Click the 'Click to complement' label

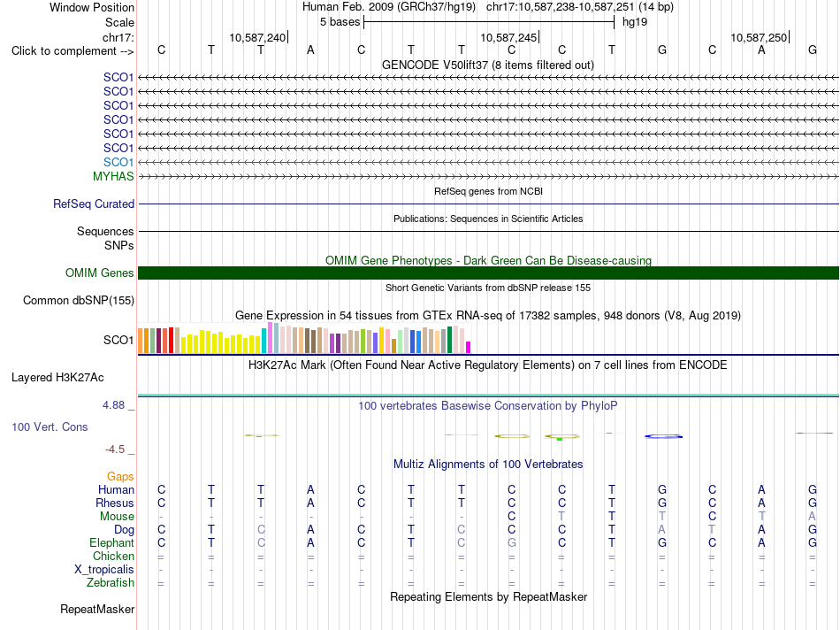73,51
